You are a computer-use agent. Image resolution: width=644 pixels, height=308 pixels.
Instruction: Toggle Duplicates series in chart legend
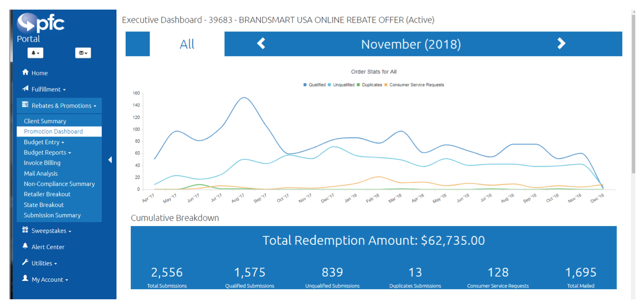pos(370,85)
